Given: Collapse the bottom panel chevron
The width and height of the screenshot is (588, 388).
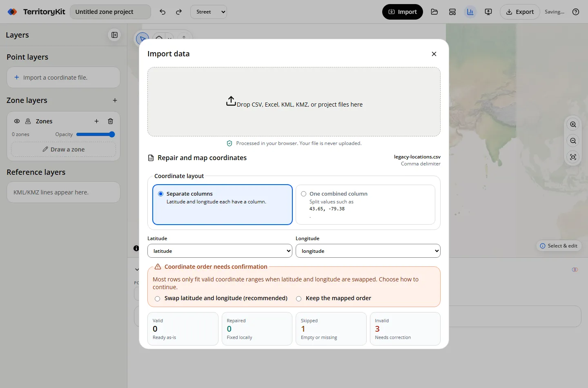Looking at the screenshot, I should point(137,270).
